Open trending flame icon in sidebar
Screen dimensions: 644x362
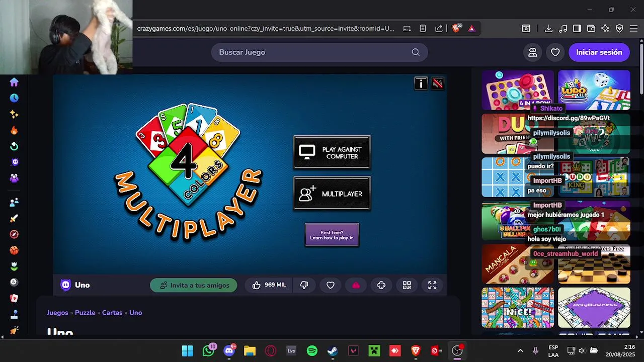click(14, 130)
